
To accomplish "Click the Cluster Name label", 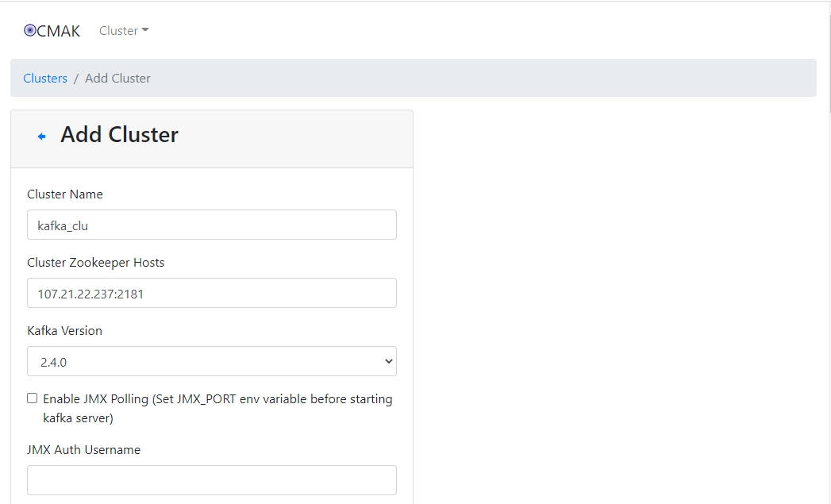I will [x=65, y=194].
